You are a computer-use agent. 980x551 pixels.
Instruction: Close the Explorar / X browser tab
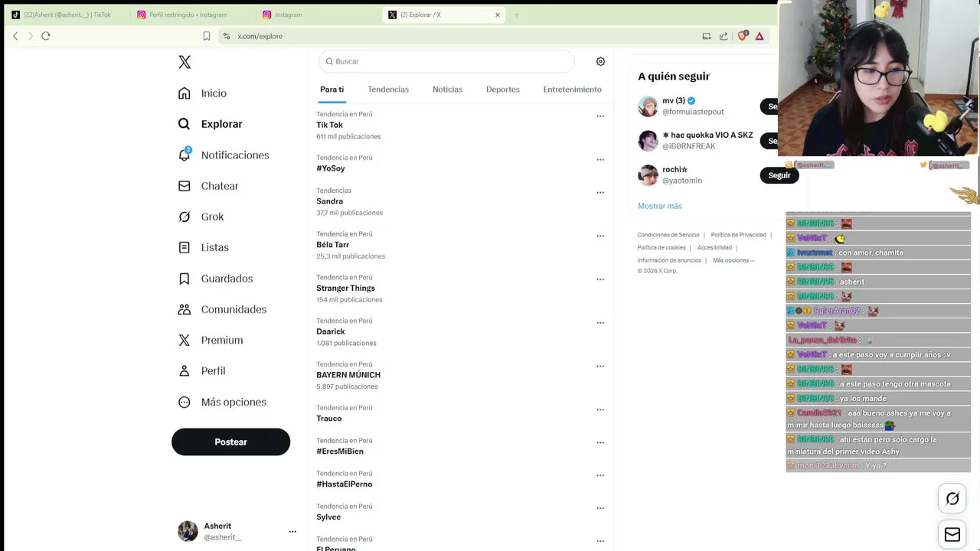click(x=498, y=15)
